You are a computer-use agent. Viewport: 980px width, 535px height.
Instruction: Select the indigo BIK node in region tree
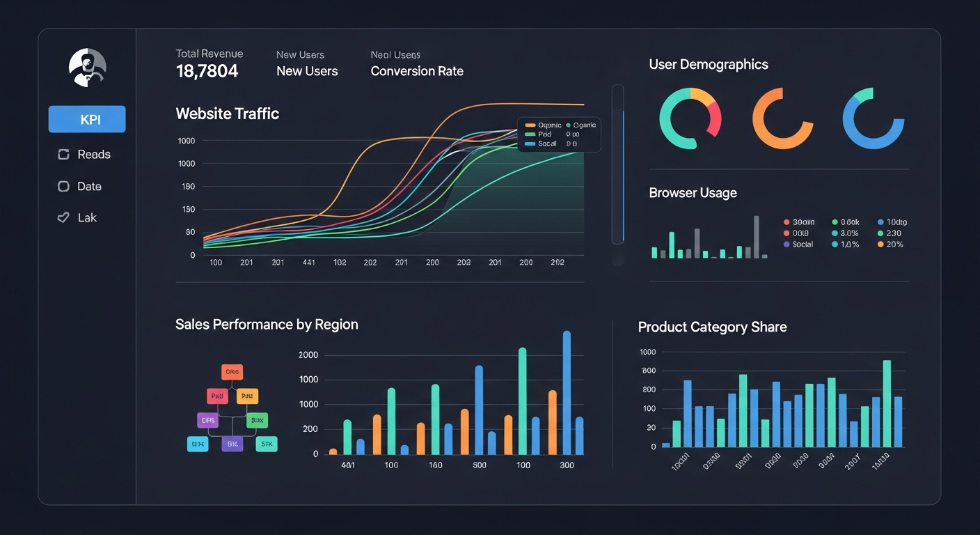pos(232,444)
